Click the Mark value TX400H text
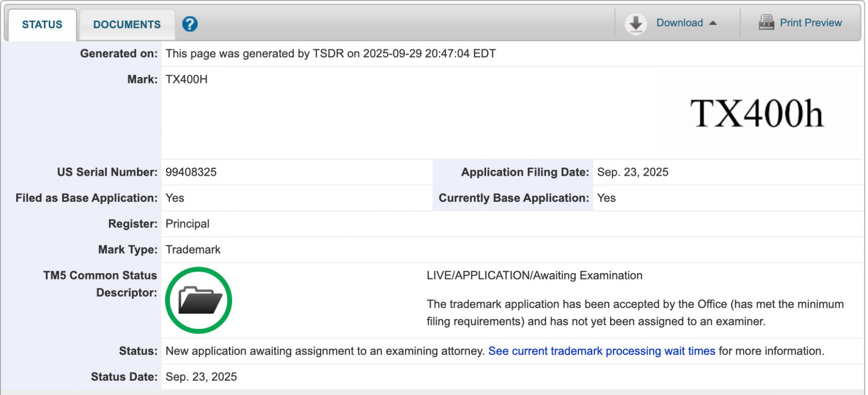Viewport: 868px width, 395px height. coord(186,79)
